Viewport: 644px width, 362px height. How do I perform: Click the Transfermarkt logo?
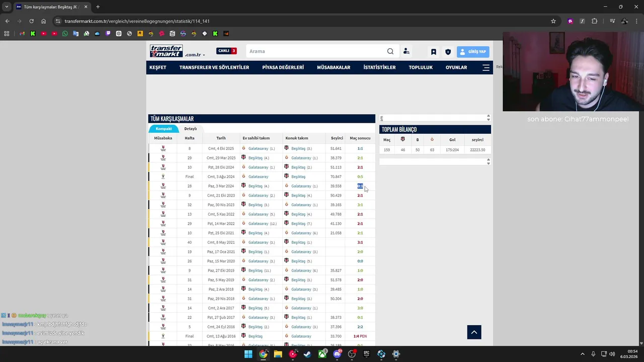tap(166, 51)
